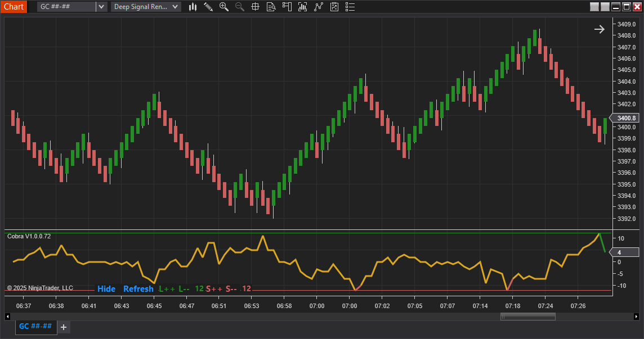Toggle the crosshair cursor tool
The width and height of the screenshot is (644, 339).
click(x=255, y=7)
